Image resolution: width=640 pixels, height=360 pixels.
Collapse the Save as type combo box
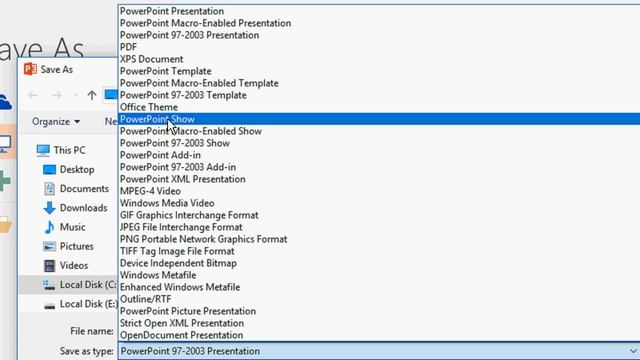pyautogui.click(x=633, y=351)
